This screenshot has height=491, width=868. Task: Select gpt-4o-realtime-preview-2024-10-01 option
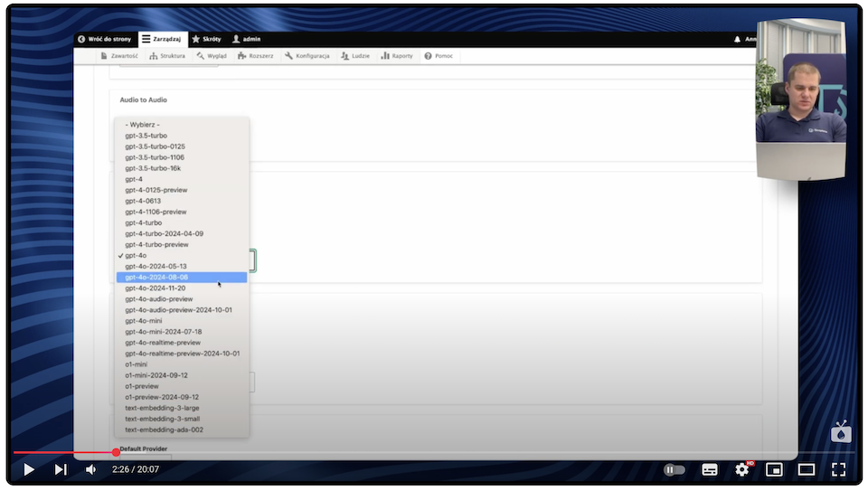tap(182, 354)
